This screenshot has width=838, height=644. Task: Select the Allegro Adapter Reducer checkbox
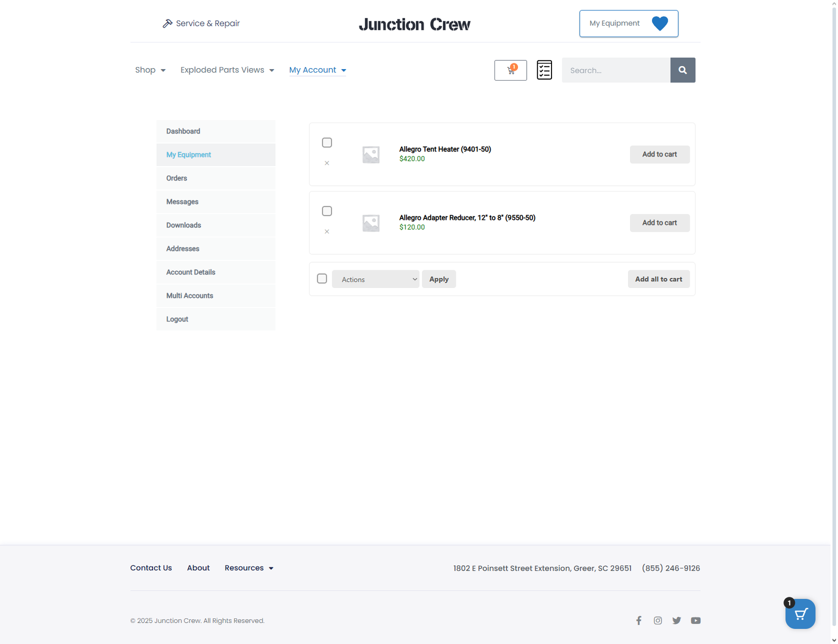click(327, 211)
